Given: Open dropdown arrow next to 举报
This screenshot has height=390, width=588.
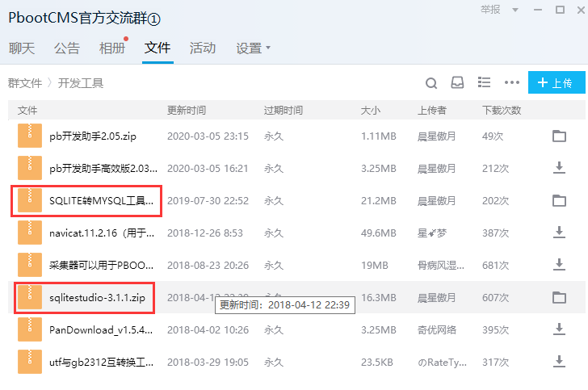Looking at the screenshot, I should pyautogui.click(x=508, y=10).
